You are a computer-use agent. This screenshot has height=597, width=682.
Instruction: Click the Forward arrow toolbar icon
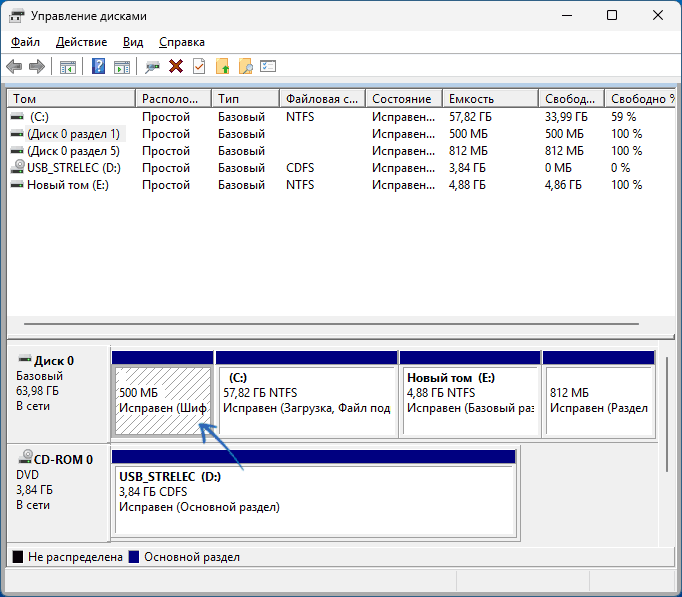click(37, 67)
